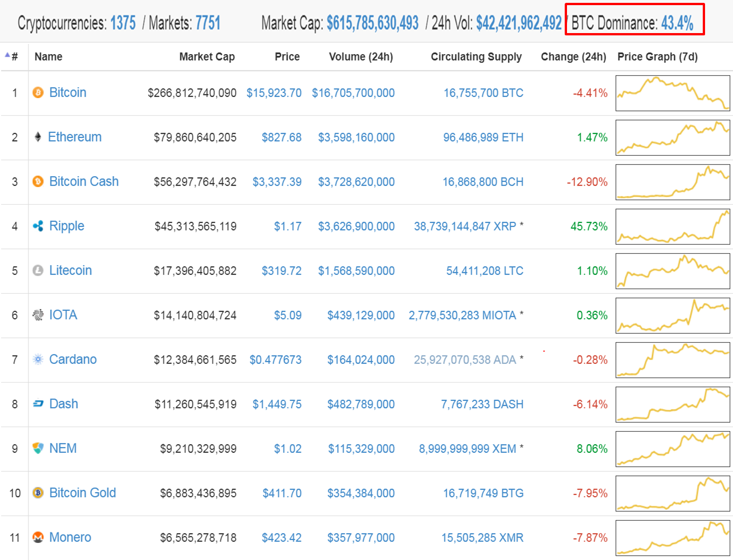Sort table by Volume (24h) header
The width and height of the screenshot is (733, 560).
tap(361, 56)
